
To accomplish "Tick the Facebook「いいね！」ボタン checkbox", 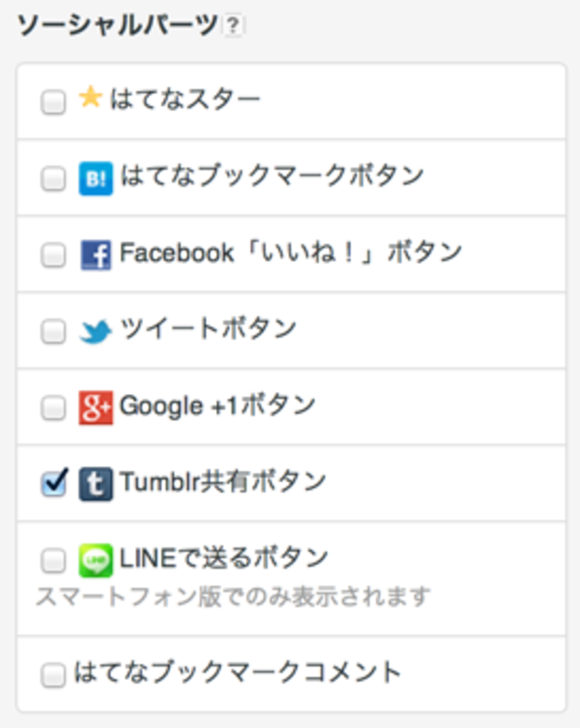I will [x=54, y=255].
